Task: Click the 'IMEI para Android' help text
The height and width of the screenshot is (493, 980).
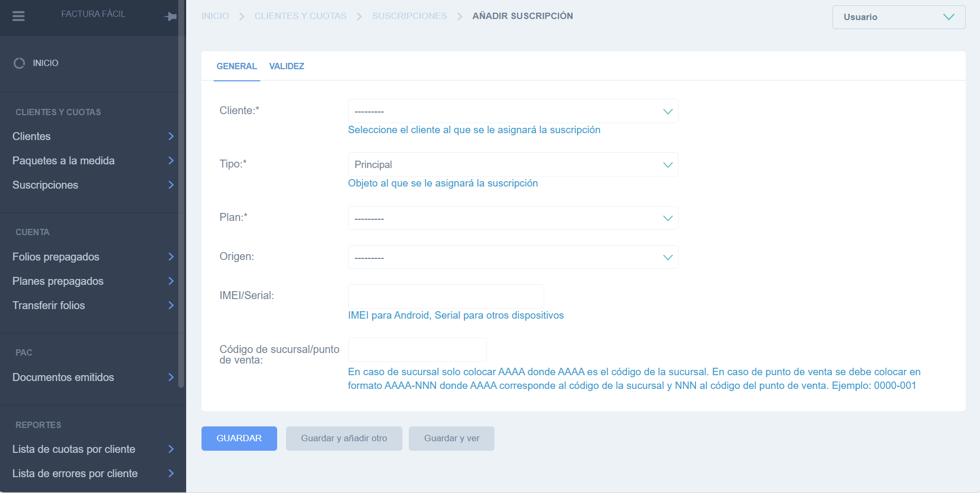Action: (456, 315)
